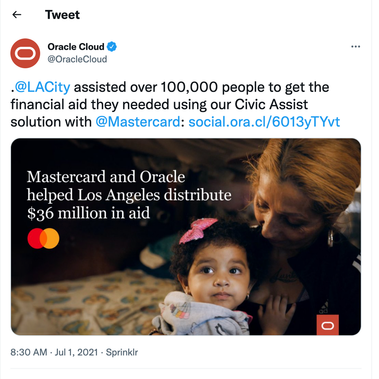
Task: Click the 8:30 AM timestamp
Action: pyautogui.click(x=29, y=352)
